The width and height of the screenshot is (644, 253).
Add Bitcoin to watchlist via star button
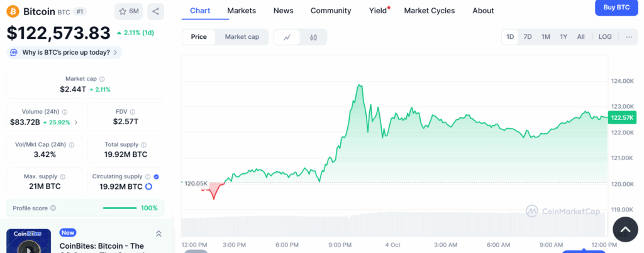coord(128,11)
